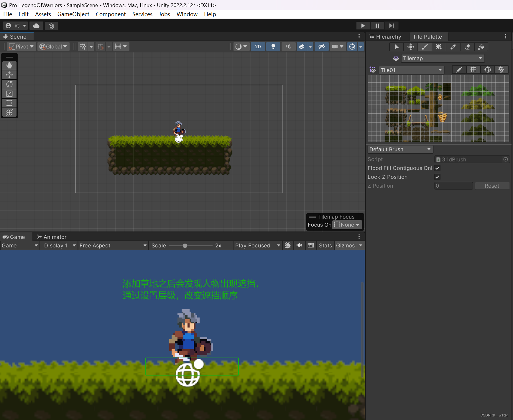Choose the Tile Palette Picker eyedropper tool
Viewport: 513px width, 420px height.
[x=453, y=47]
